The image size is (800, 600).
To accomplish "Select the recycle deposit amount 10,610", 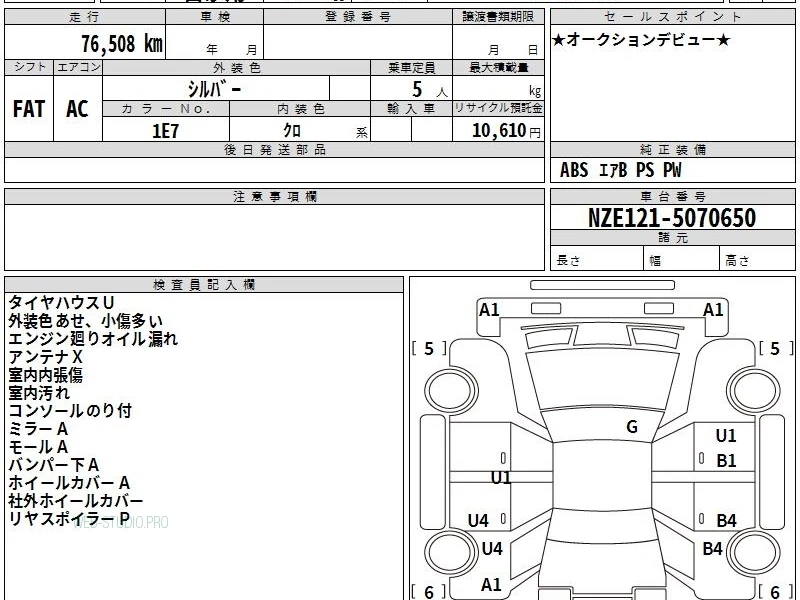I will pyautogui.click(x=499, y=131).
